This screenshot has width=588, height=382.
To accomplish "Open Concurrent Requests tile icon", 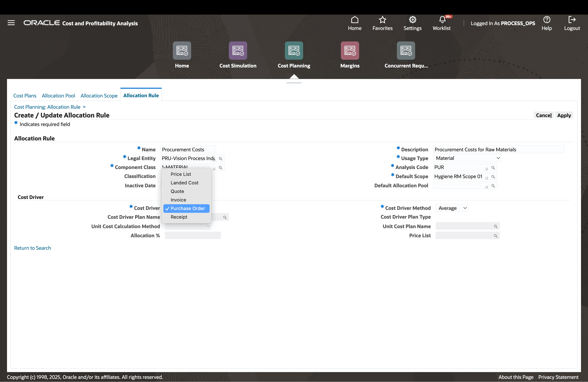I will 406,50.
